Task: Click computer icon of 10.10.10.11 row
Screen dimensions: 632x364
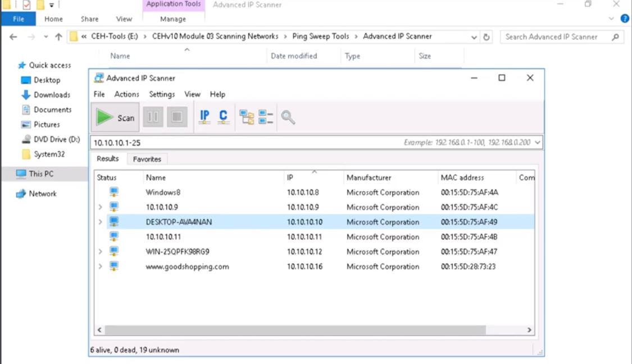Action: click(x=114, y=236)
